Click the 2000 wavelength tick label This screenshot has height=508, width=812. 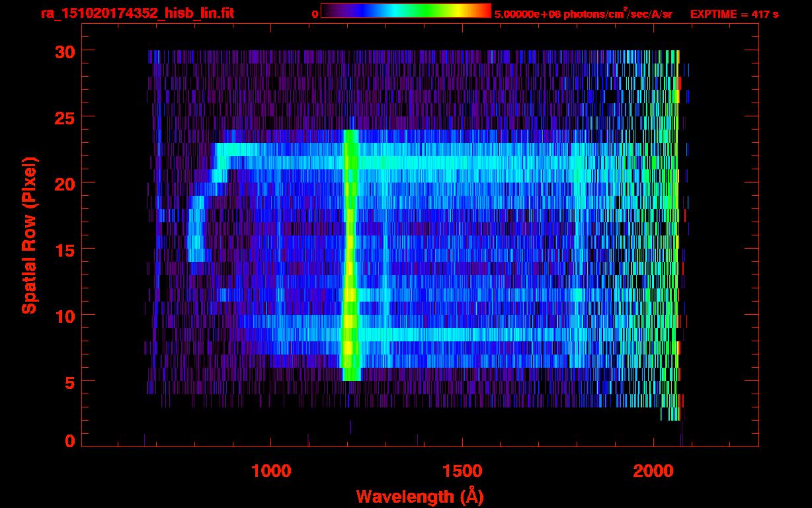coord(653,471)
